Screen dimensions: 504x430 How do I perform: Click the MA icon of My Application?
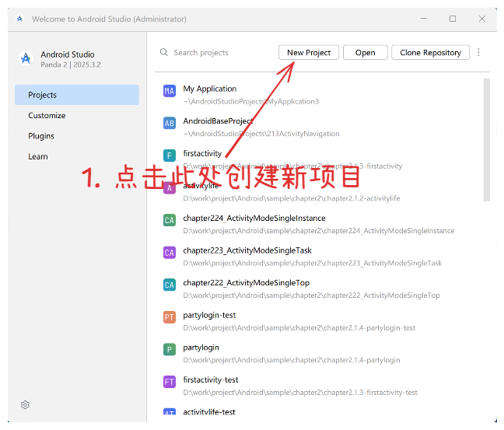click(x=170, y=91)
